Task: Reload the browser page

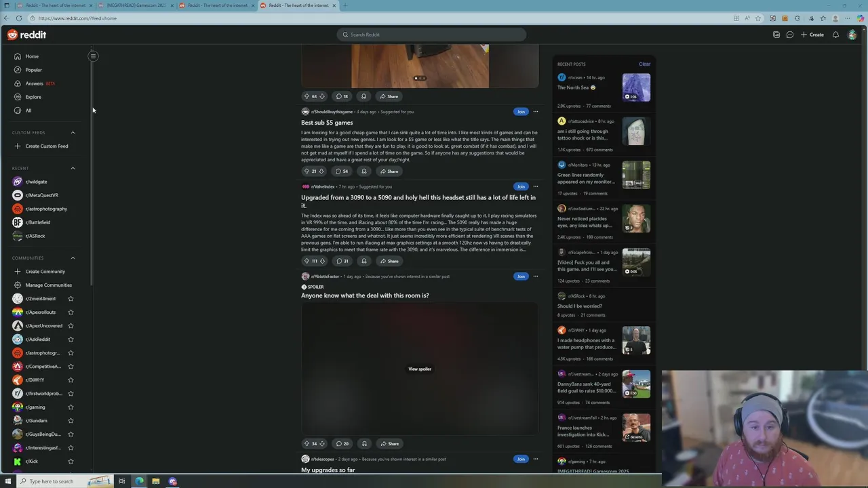Action: (x=18, y=18)
